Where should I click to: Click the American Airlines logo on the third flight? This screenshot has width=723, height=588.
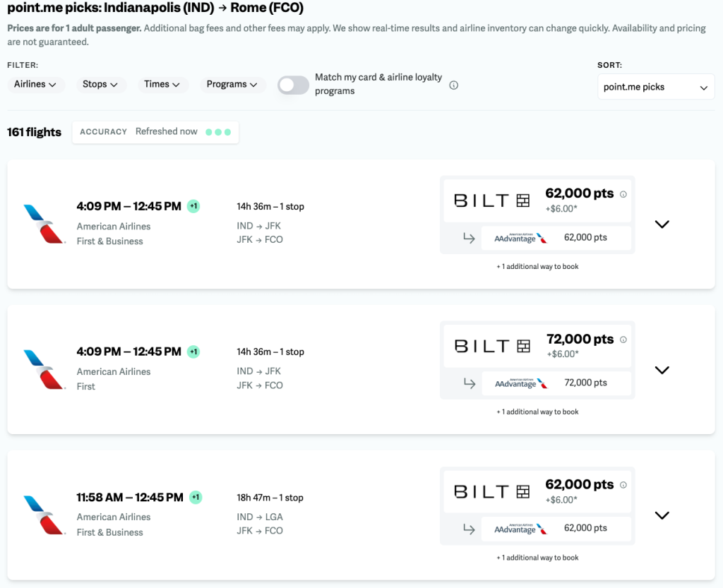click(44, 513)
